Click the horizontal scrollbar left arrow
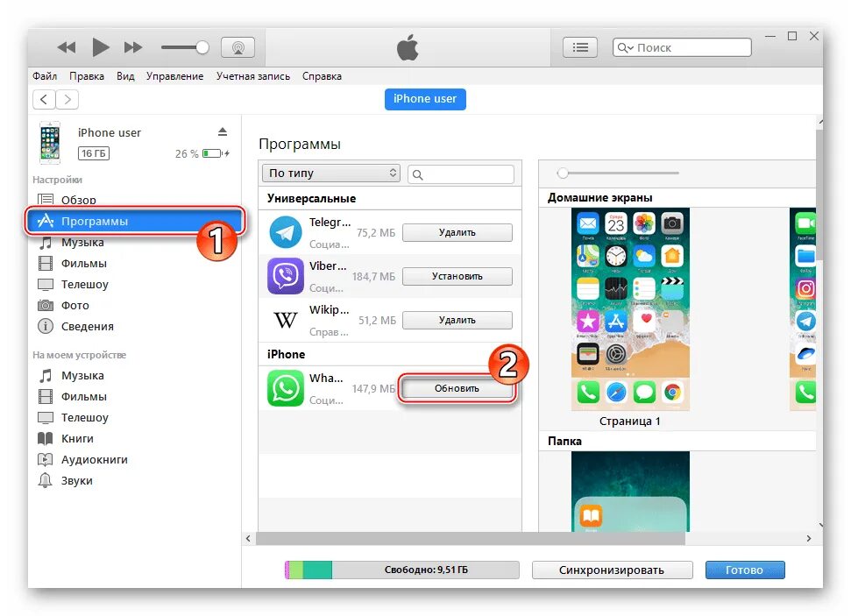The image size is (851, 616). tap(249, 538)
